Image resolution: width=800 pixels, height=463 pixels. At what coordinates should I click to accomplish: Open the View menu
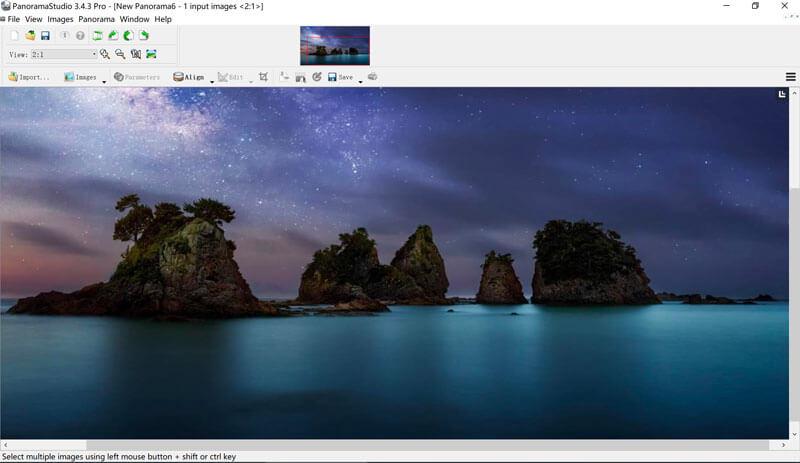coord(34,19)
